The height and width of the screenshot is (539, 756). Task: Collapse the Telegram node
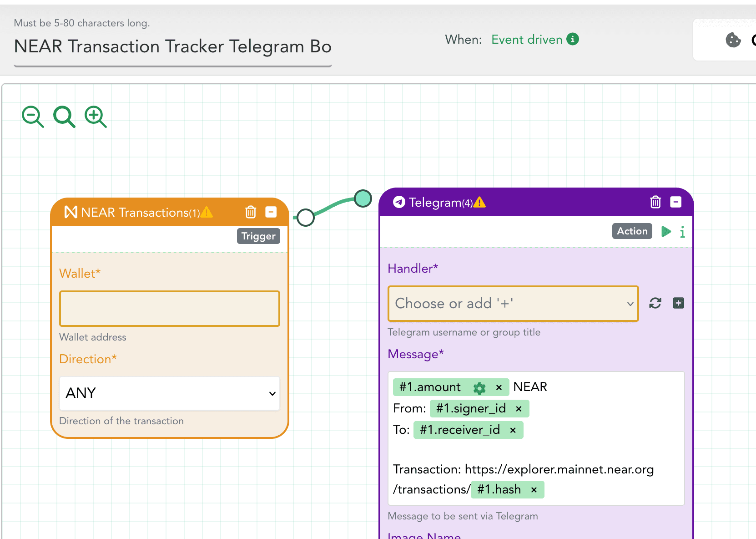[x=676, y=202]
